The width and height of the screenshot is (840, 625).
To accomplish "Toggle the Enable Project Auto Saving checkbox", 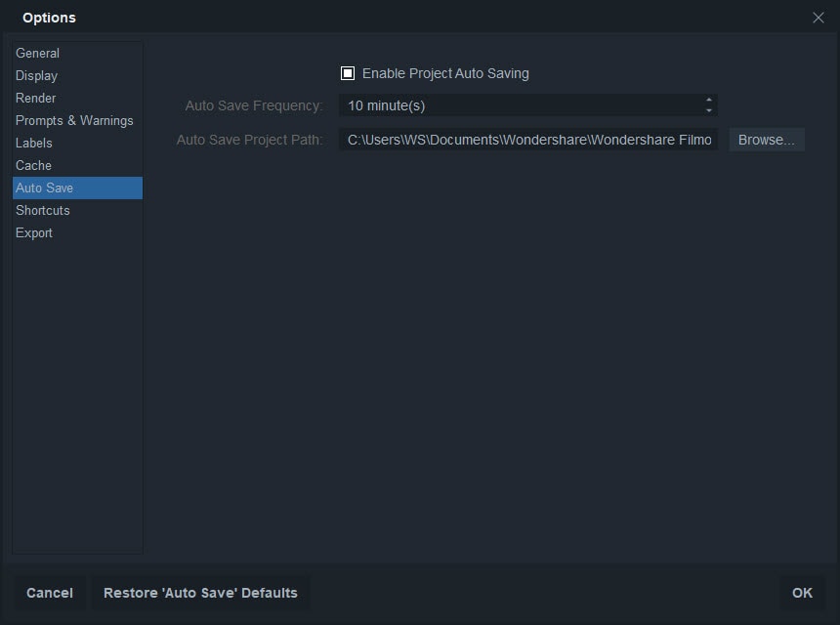I will (348, 73).
